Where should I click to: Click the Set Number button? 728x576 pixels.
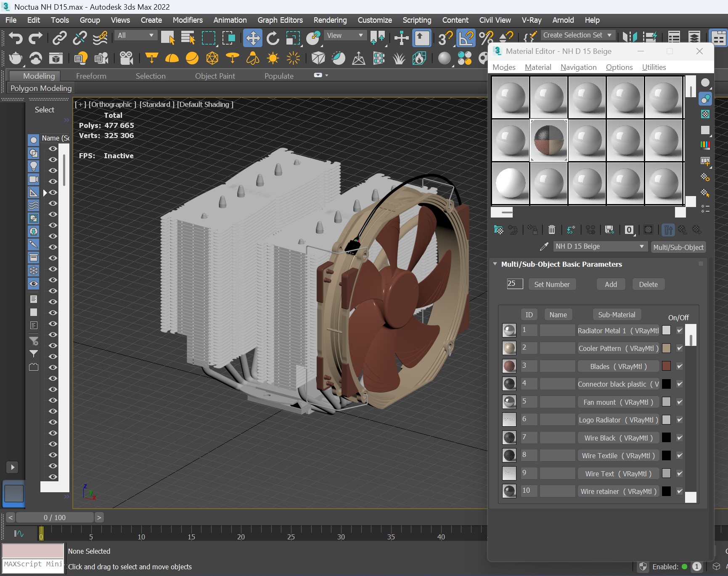pos(551,284)
